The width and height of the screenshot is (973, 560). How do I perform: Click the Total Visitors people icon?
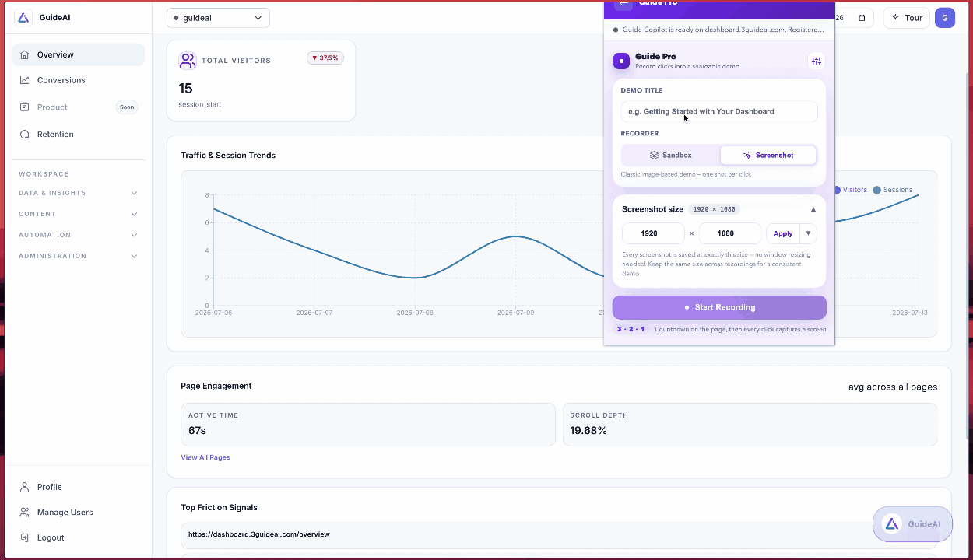tap(188, 60)
